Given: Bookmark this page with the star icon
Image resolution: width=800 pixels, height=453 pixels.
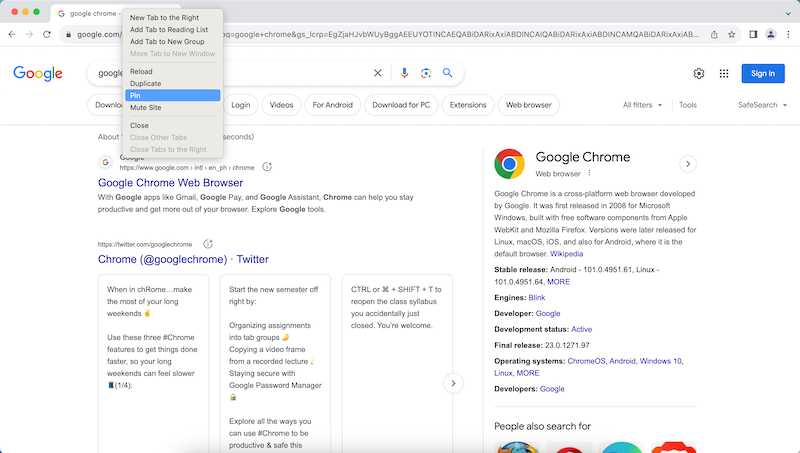Looking at the screenshot, I should click(x=732, y=34).
